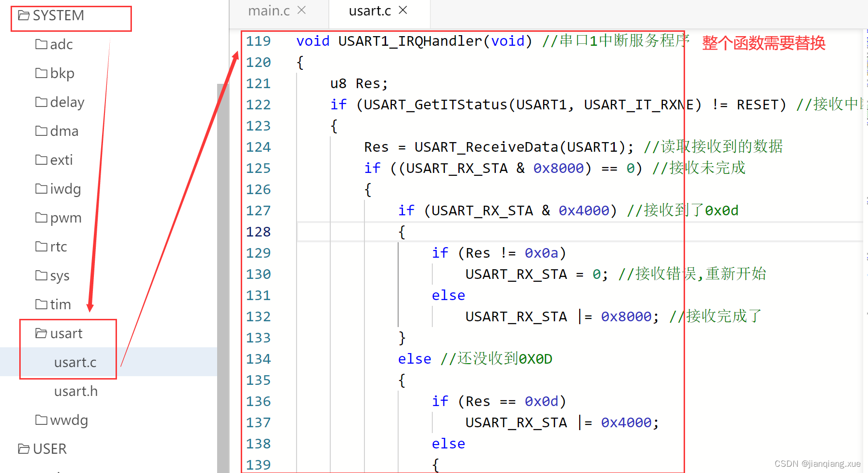Expand the USER folder
Image resolution: width=868 pixels, height=473 pixels.
(42, 449)
